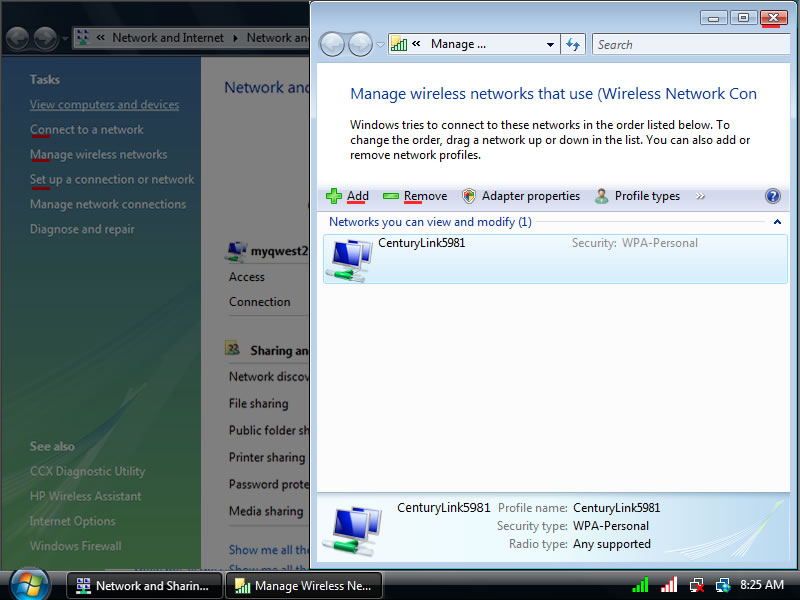Open the address bar dropdown arrow

[550, 44]
